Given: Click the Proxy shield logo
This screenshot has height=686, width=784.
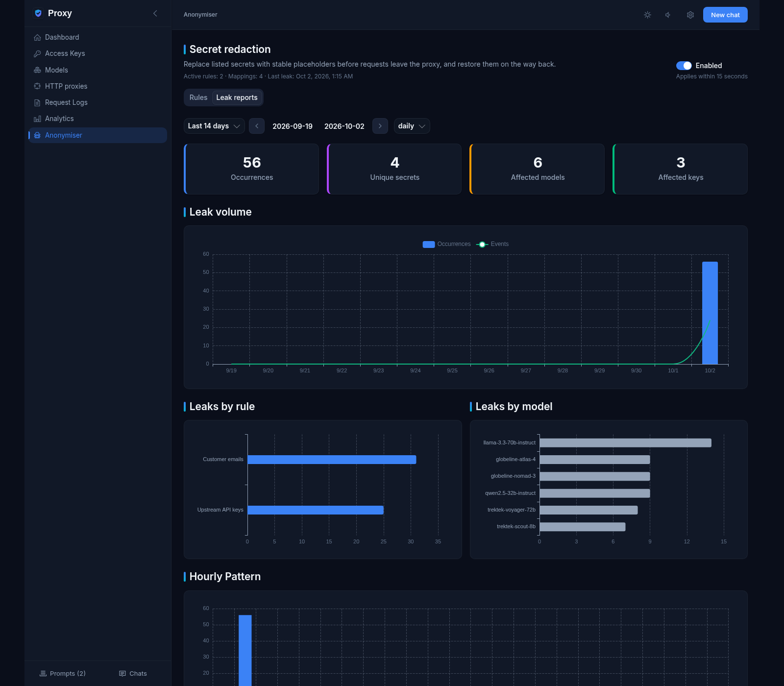Looking at the screenshot, I should (x=38, y=13).
